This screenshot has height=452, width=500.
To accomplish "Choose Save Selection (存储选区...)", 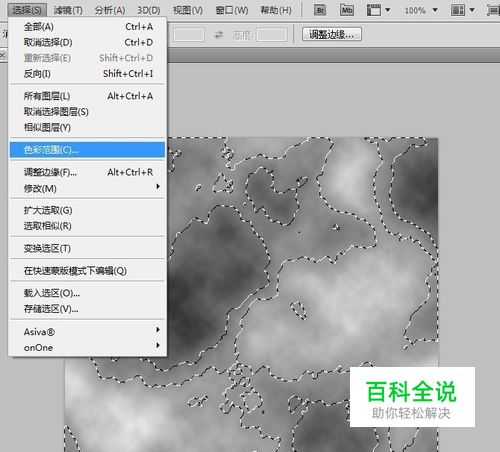I will pyautogui.click(x=88, y=309).
